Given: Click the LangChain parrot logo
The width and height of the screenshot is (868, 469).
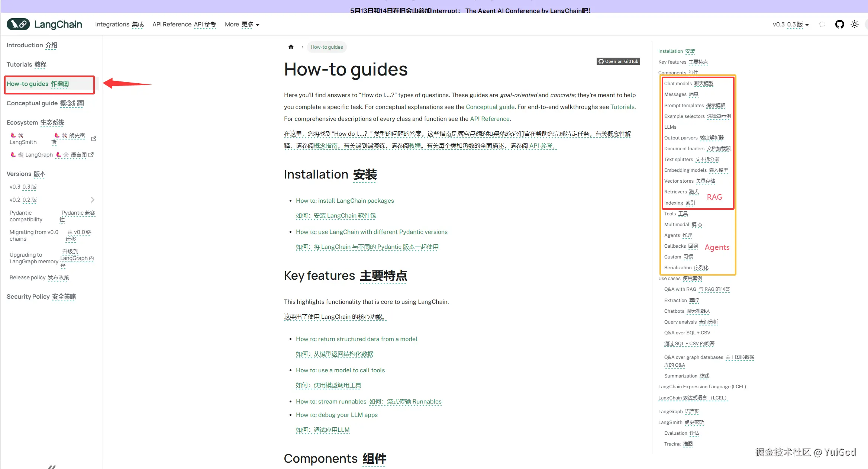Looking at the screenshot, I should (18, 24).
